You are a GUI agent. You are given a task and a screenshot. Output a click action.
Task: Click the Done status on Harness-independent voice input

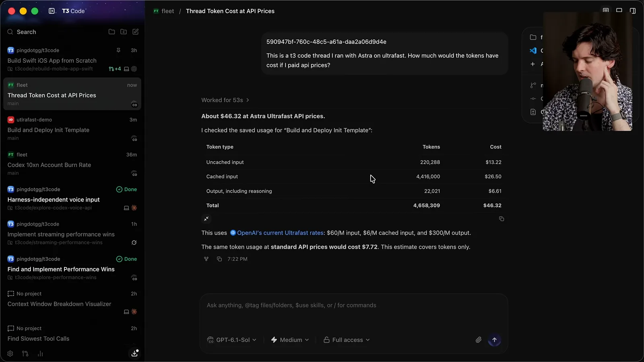[x=126, y=189]
